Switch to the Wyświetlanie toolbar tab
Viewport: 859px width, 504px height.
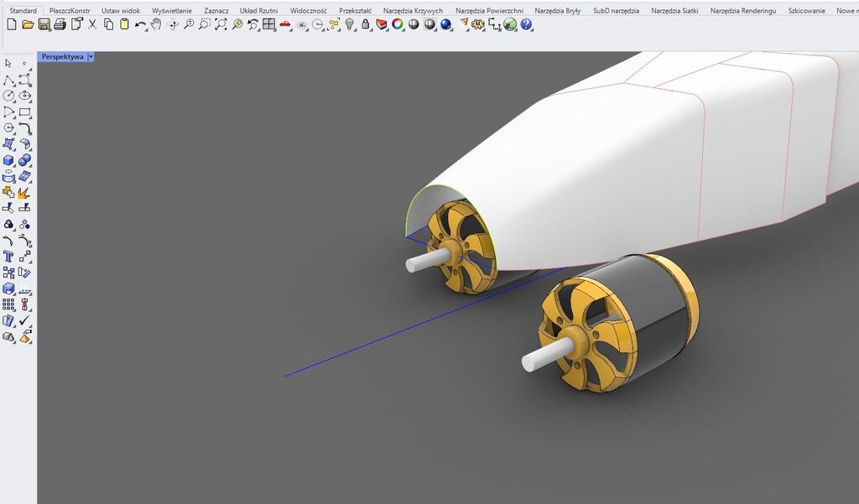172,11
